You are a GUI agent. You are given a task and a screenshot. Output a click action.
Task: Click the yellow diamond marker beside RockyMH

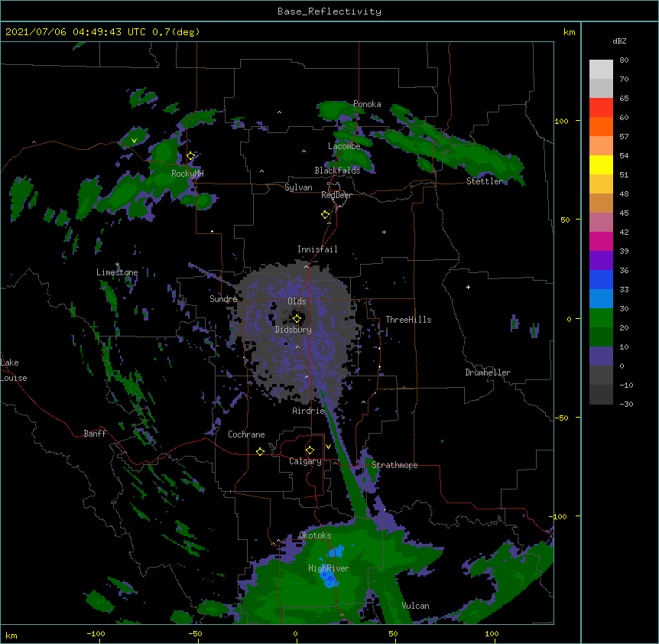pyautogui.click(x=191, y=156)
